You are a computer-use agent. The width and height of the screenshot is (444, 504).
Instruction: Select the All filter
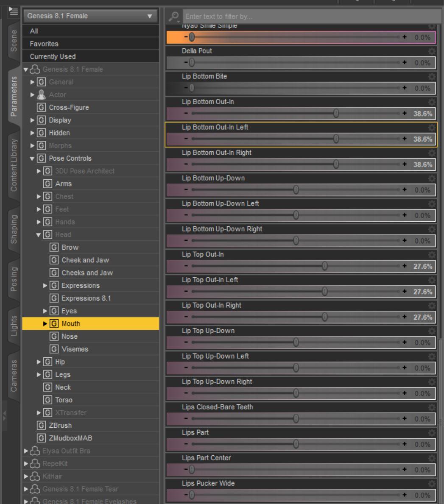tap(91, 31)
